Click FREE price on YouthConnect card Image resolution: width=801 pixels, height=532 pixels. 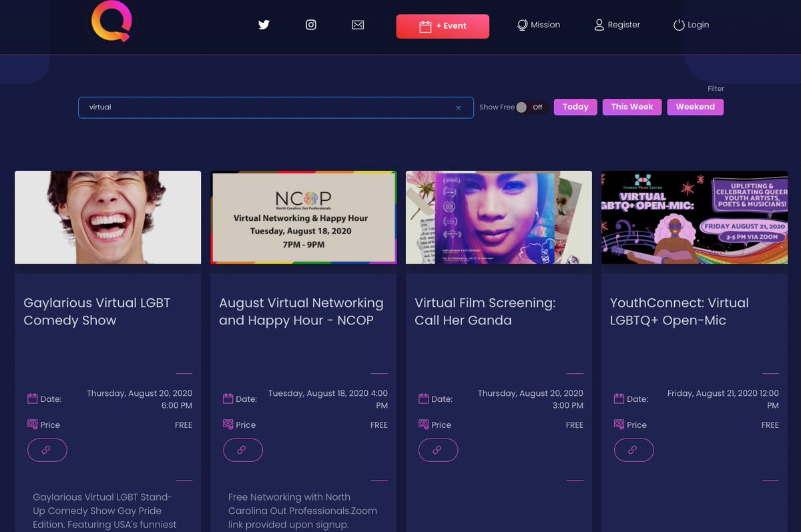tap(770, 425)
